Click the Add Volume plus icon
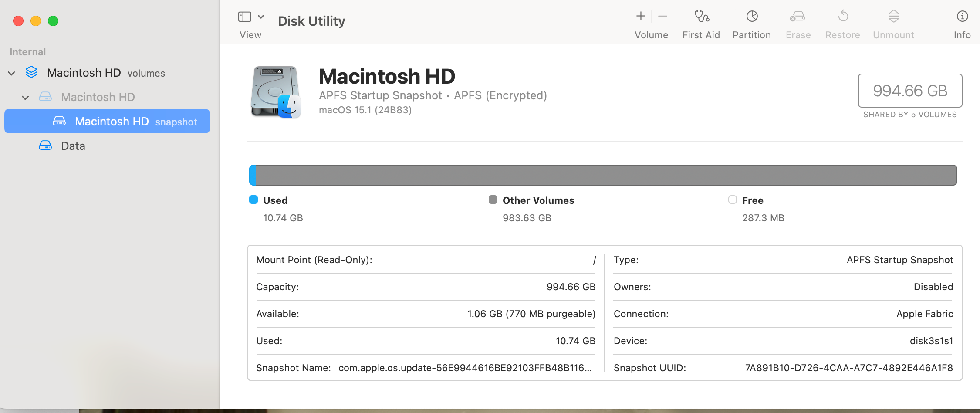980x413 pixels. tap(641, 17)
